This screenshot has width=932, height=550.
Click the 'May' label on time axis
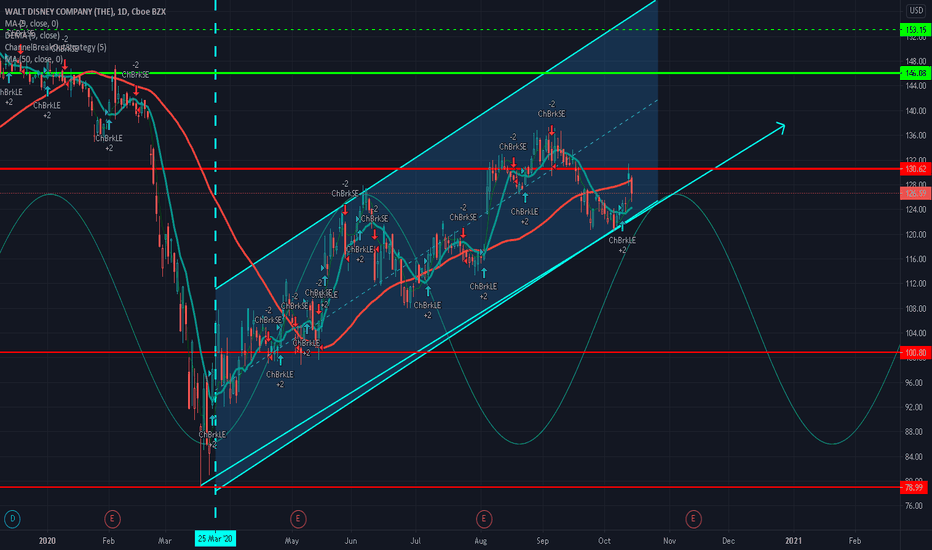tap(291, 540)
